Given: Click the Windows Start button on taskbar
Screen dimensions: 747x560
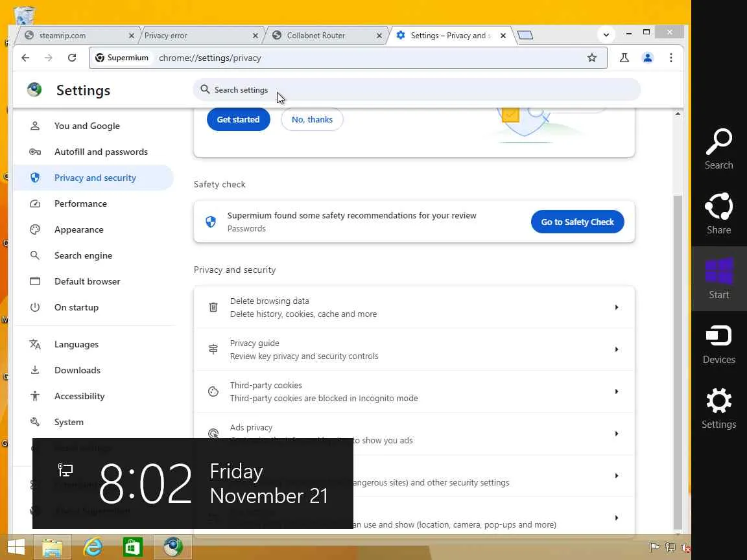Looking at the screenshot, I should pyautogui.click(x=16, y=546).
